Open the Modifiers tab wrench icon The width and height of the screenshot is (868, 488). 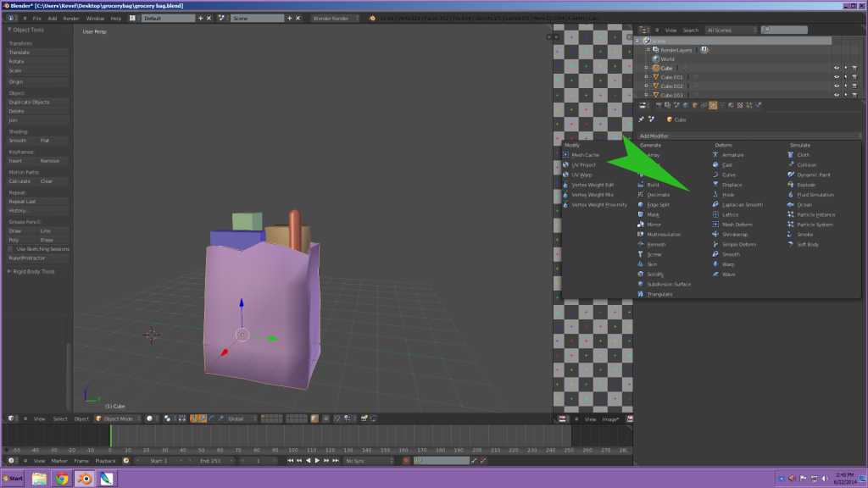[x=713, y=105]
